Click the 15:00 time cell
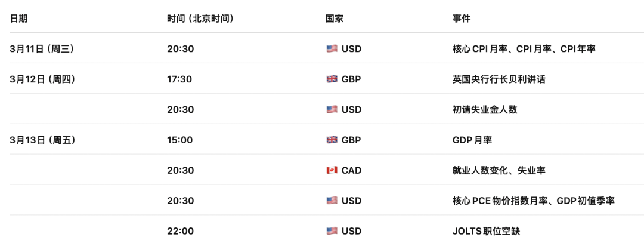 click(179, 140)
